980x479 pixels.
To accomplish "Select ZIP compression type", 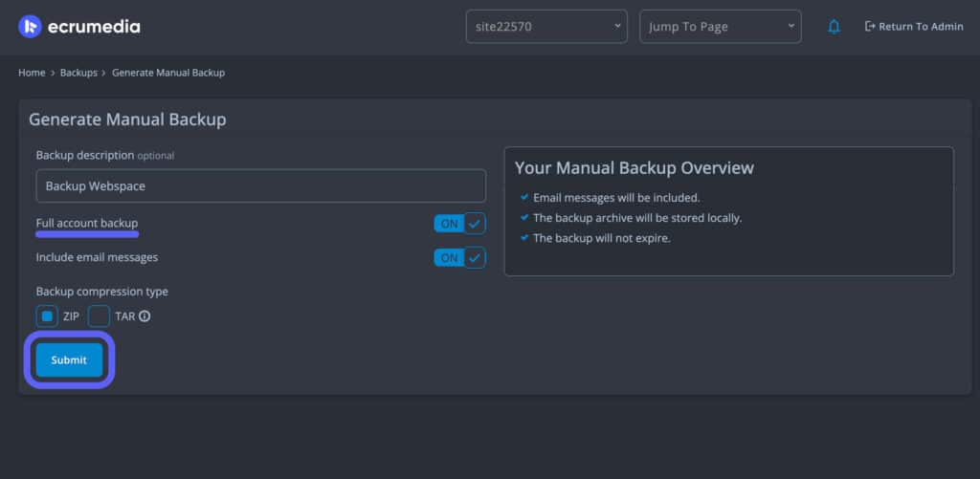I will (47, 316).
